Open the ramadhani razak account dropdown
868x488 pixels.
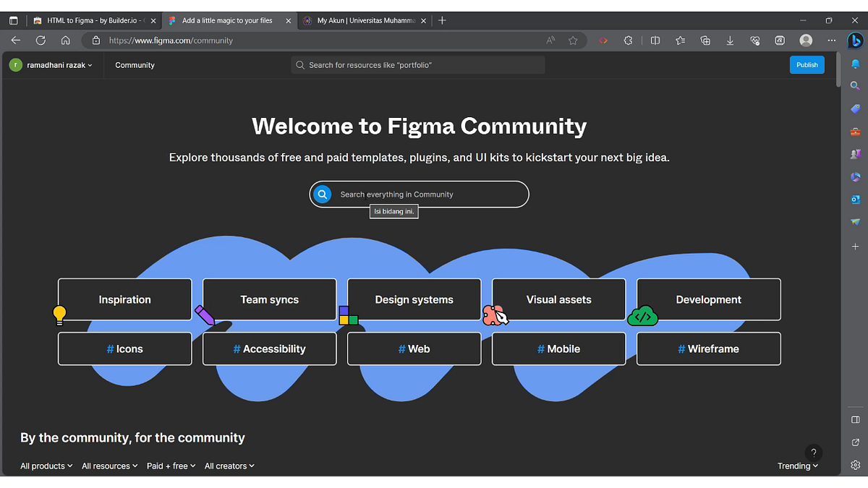pyautogui.click(x=51, y=64)
